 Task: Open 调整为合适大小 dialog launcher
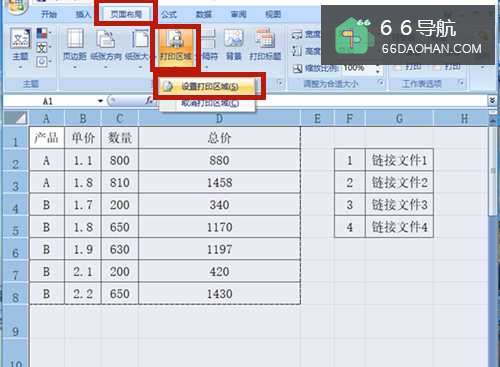point(380,83)
